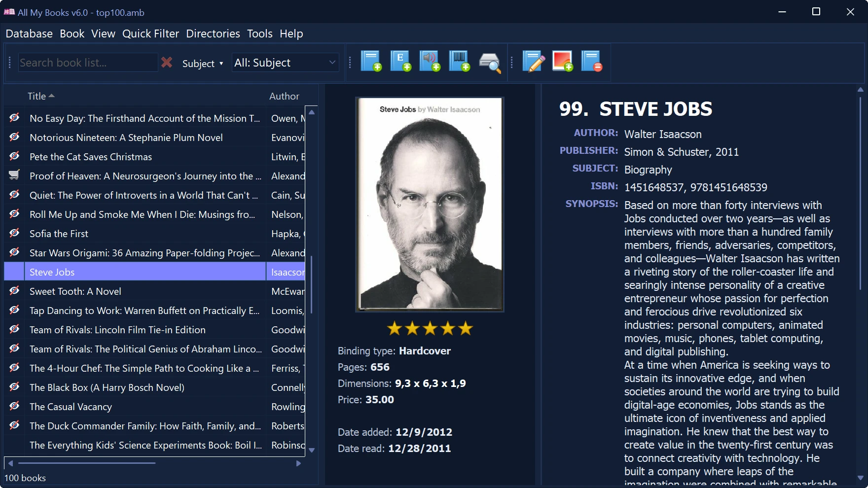
Task: Click the unread eye icon beside Quiet
Action: click(14, 194)
